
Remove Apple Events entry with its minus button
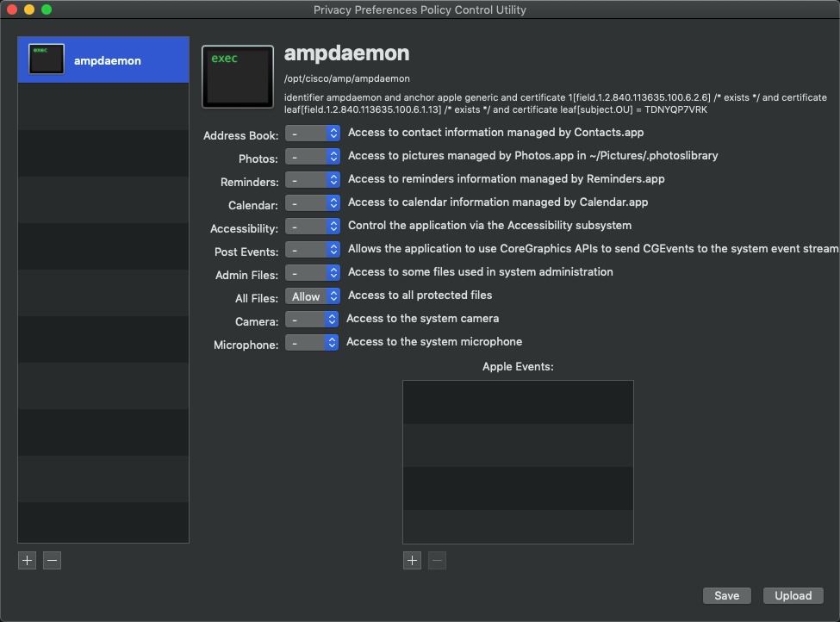437,560
